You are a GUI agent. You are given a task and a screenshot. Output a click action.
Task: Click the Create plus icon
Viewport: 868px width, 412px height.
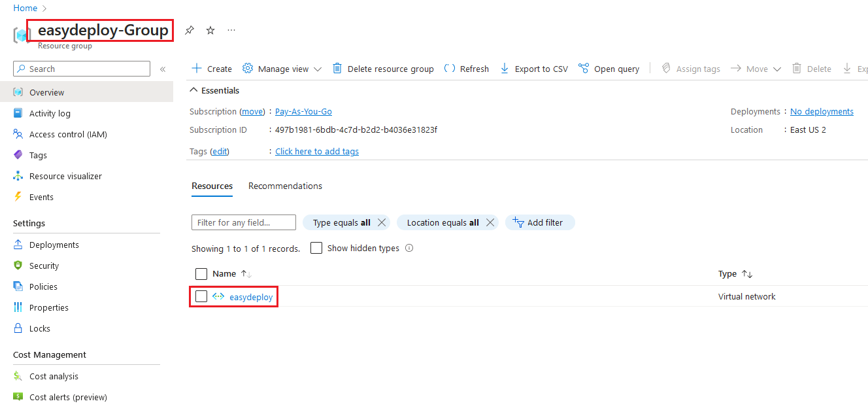197,69
